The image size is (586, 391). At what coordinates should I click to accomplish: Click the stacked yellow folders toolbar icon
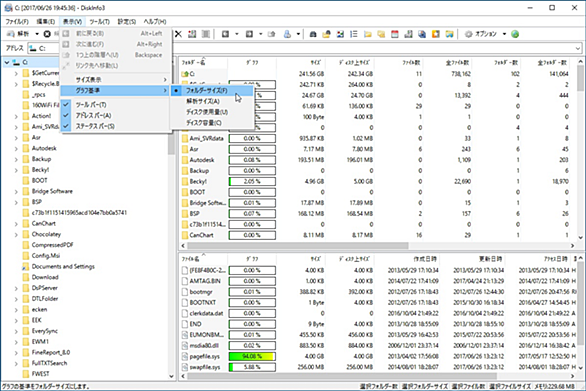(381, 34)
